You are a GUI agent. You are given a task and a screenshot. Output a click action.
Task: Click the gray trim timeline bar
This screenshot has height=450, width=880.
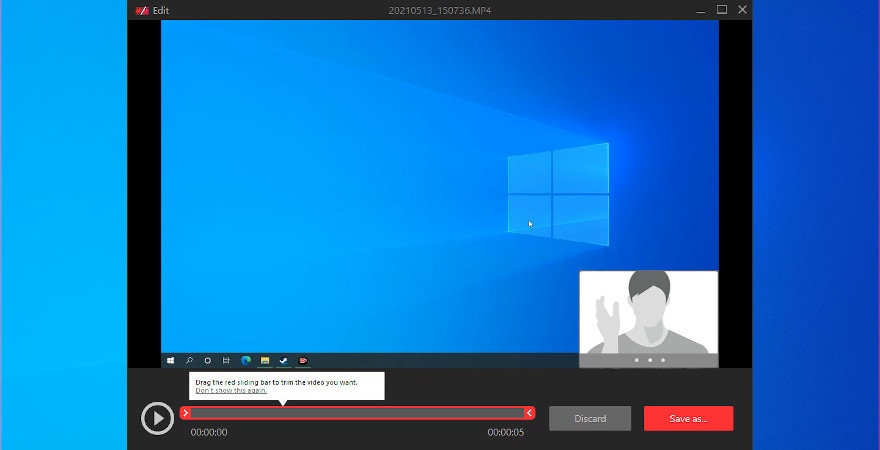point(358,414)
